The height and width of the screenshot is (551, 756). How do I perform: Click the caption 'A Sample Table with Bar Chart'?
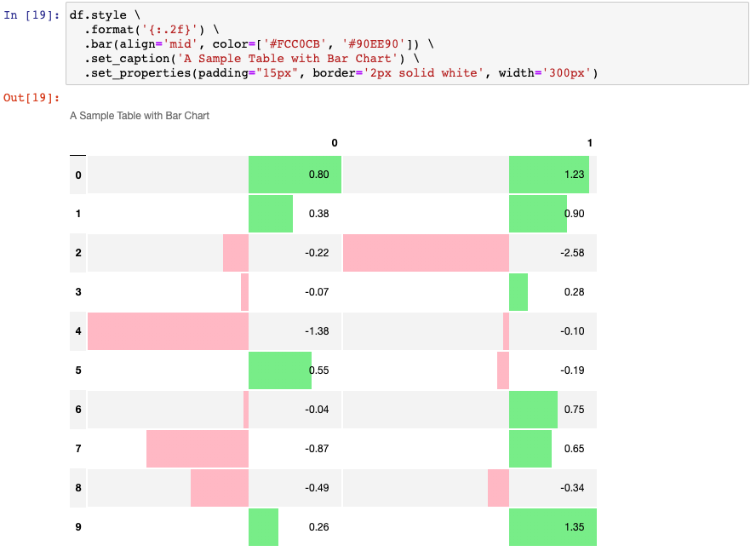138,115
